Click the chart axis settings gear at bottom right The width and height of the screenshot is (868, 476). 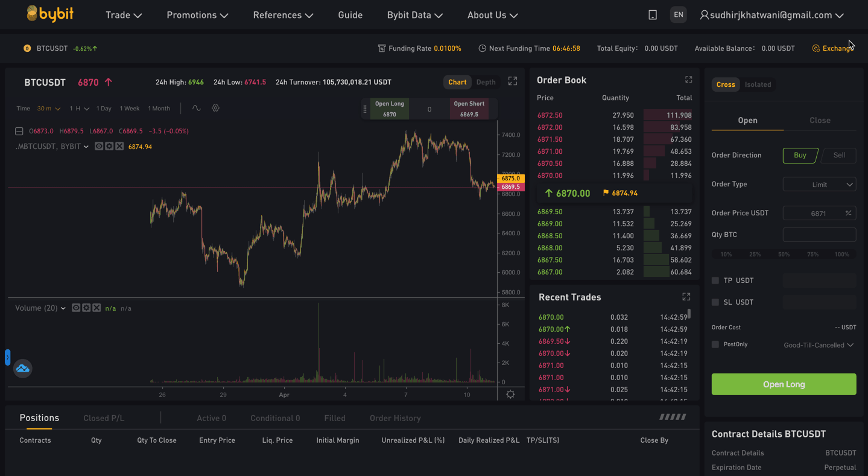tap(510, 394)
